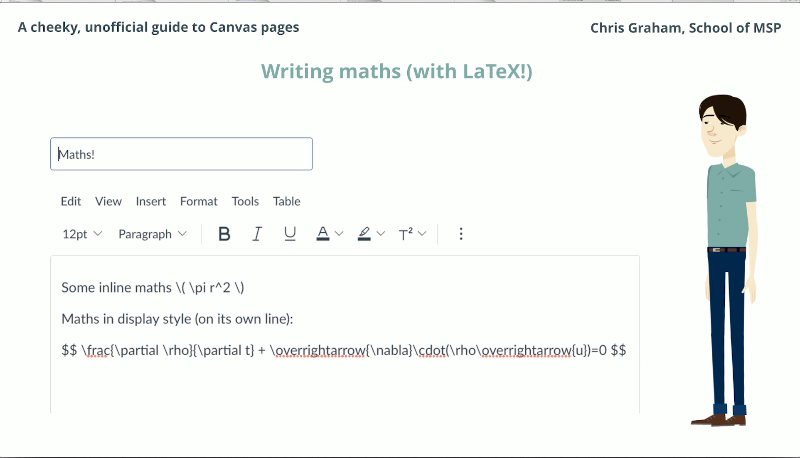The width and height of the screenshot is (800, 458).
Task: Expand the Paragraph block format dropdown
Action: 152,234
